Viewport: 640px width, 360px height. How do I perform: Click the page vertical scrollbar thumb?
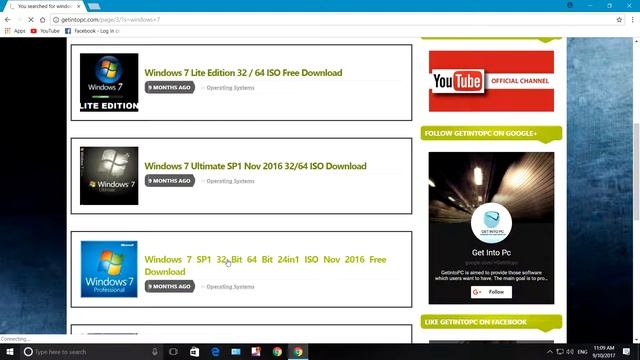click(x=636, y=171)
